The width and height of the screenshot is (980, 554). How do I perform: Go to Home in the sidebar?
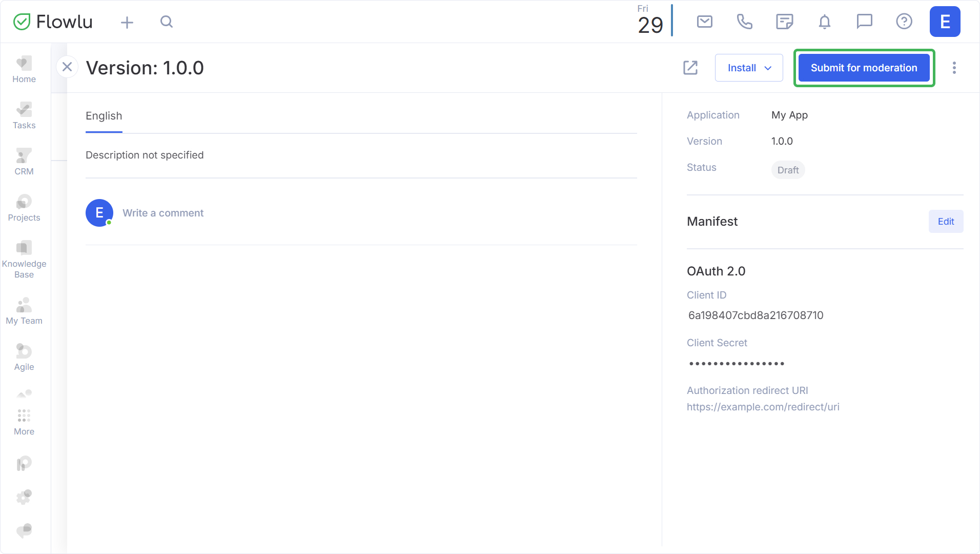point(24,69)
